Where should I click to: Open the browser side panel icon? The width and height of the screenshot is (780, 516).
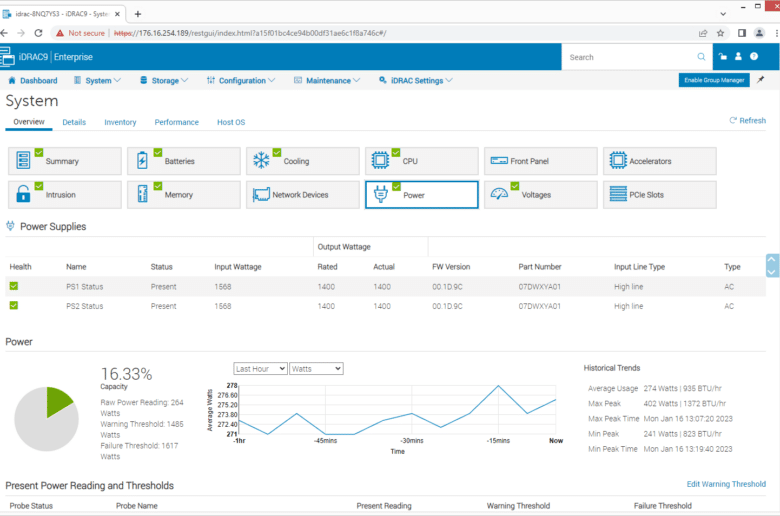pyautogui.click(x=742, y=33)
